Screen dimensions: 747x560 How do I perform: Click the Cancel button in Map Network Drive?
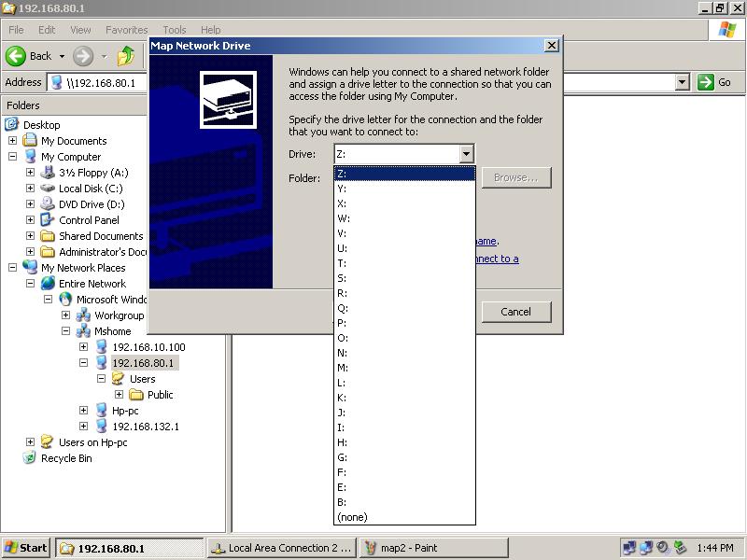(x=516, y=312)
